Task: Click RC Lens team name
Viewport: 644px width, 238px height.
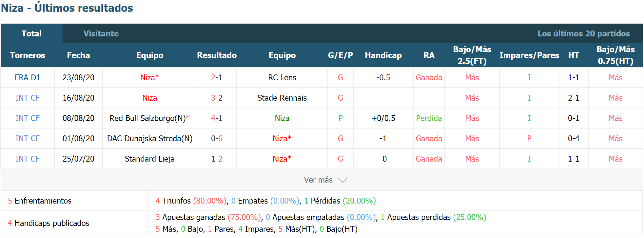Action: coord(282,78)
